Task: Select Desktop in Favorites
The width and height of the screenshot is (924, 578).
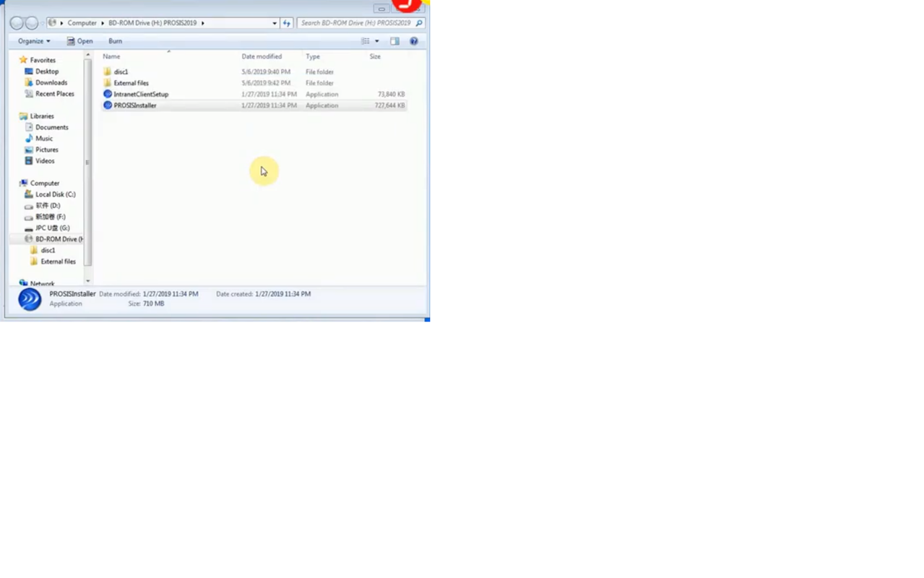Action: [x=47, y=72]
